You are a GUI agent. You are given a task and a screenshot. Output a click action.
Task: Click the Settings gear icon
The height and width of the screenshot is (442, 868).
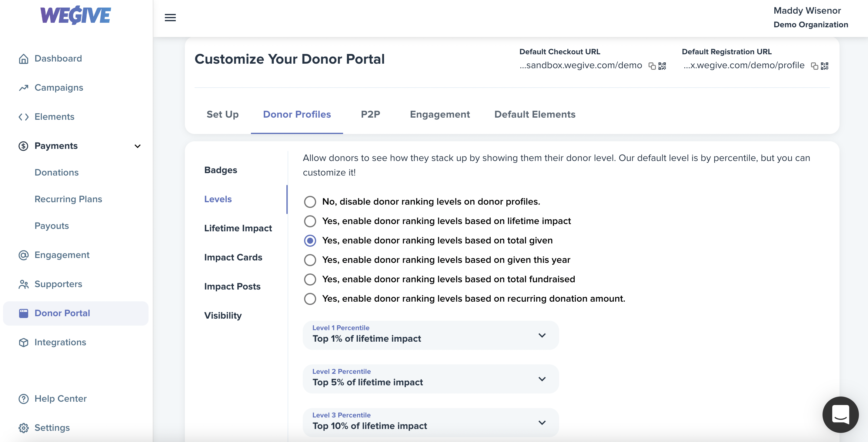point(23,427)
